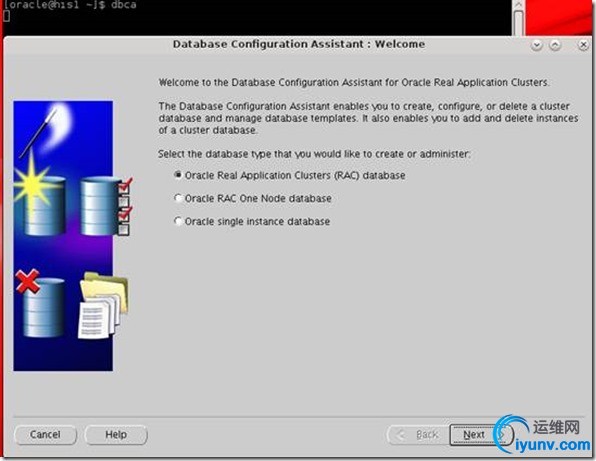Click the Cancel button

[45, 435]
